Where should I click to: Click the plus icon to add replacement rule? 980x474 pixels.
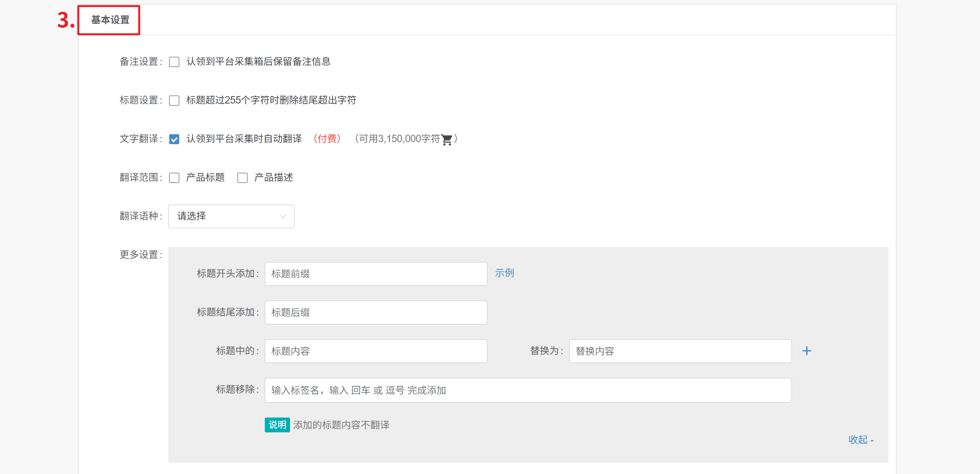pyautogui.click(x=806, y=351)
